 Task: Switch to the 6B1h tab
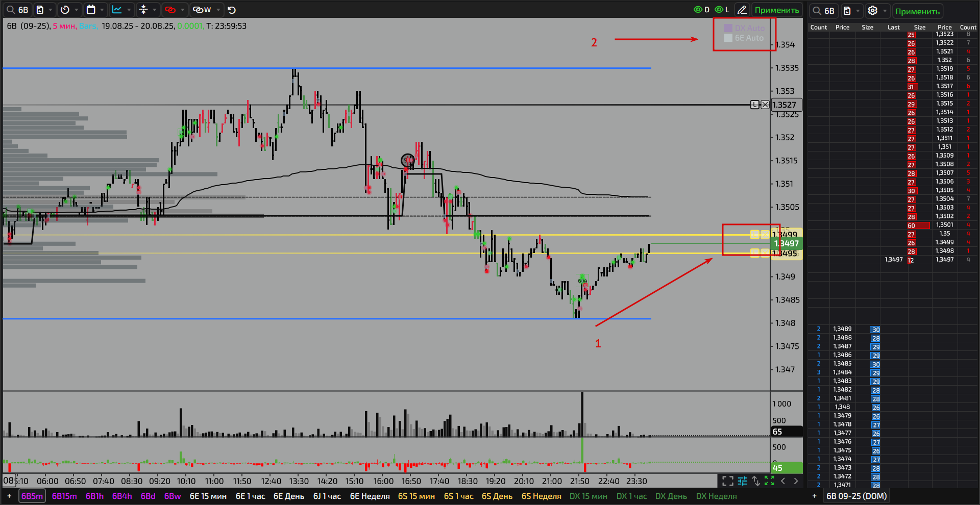94,496
